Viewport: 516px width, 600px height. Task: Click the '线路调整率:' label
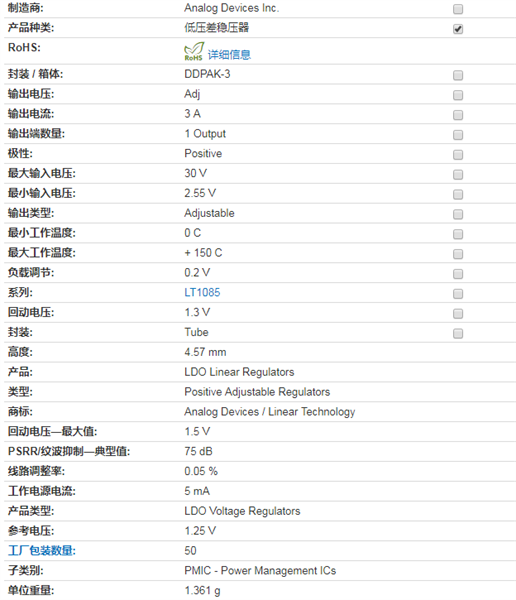[36, 471]
